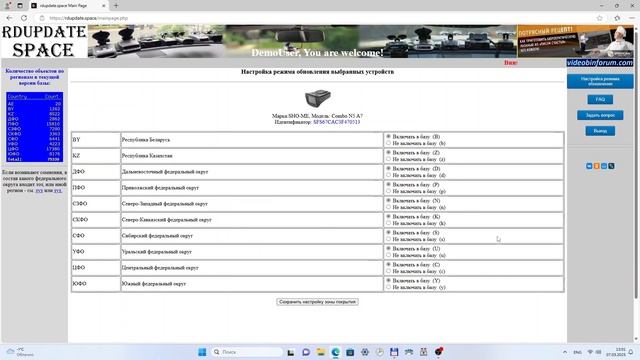Select do not include for ДФО (d)
This screenshot has width=640, height=360.
pyautogui.click(x=388, y=175)
